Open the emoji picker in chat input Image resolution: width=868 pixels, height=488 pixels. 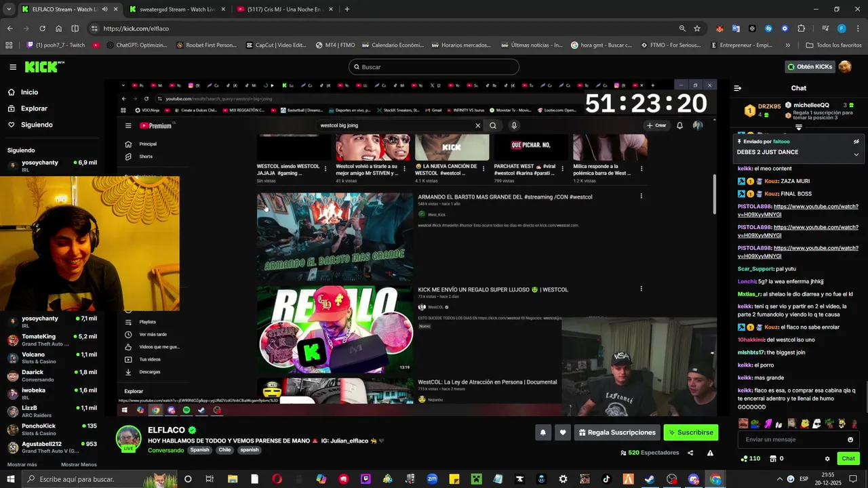pos(850,439)
